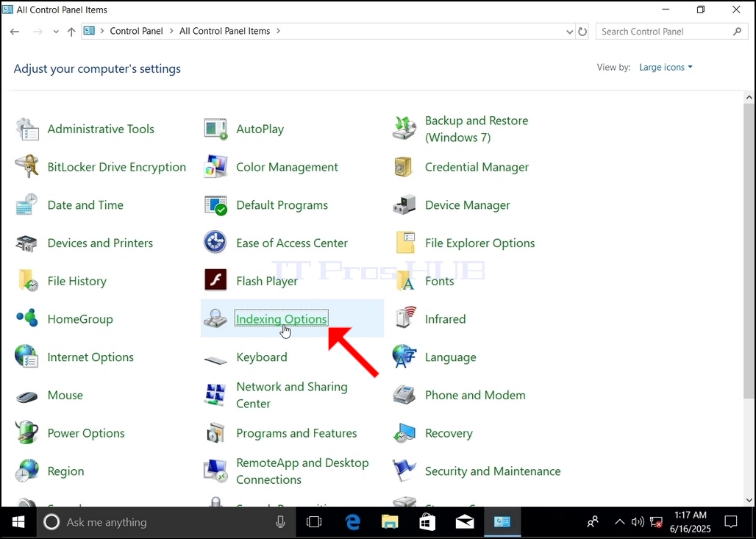Open the Region globe icon

[27, 471]
